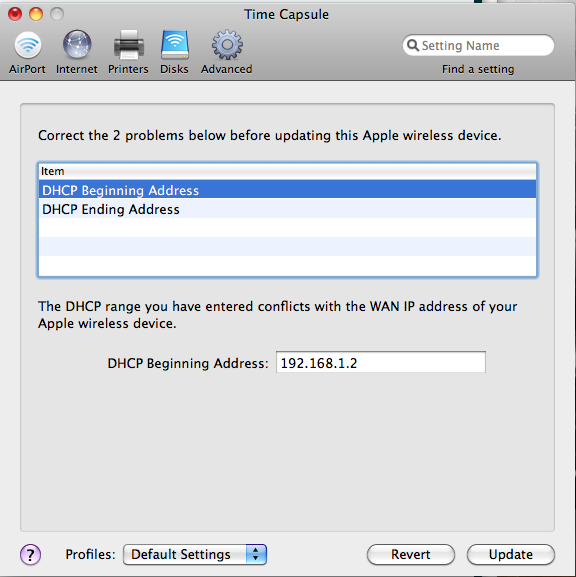Image resolution: width=576 pixels, height=577 pixels.
Task: Close the Time Capsule window
Action: (x=15, y=14)
